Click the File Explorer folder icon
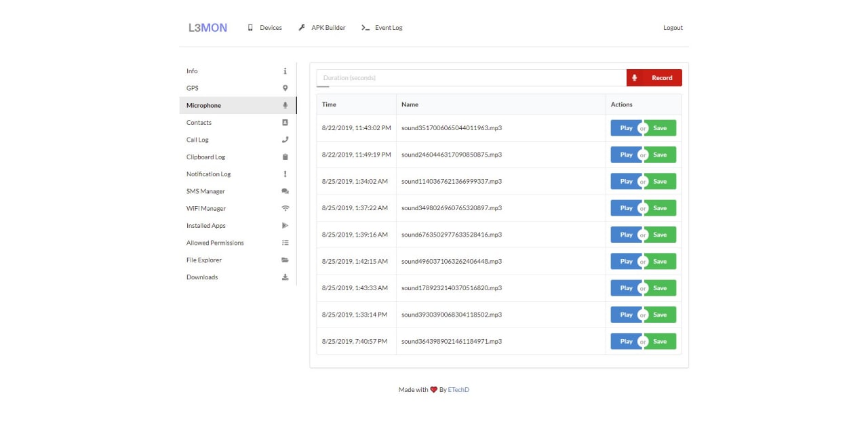The width and height of the screenshot is (868, 438). tap(285, 260)
